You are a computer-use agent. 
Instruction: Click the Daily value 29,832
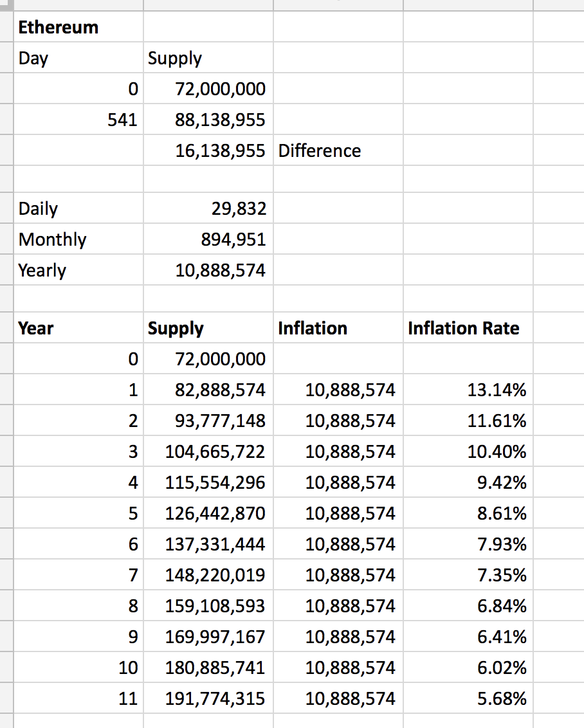coord(208,208)
